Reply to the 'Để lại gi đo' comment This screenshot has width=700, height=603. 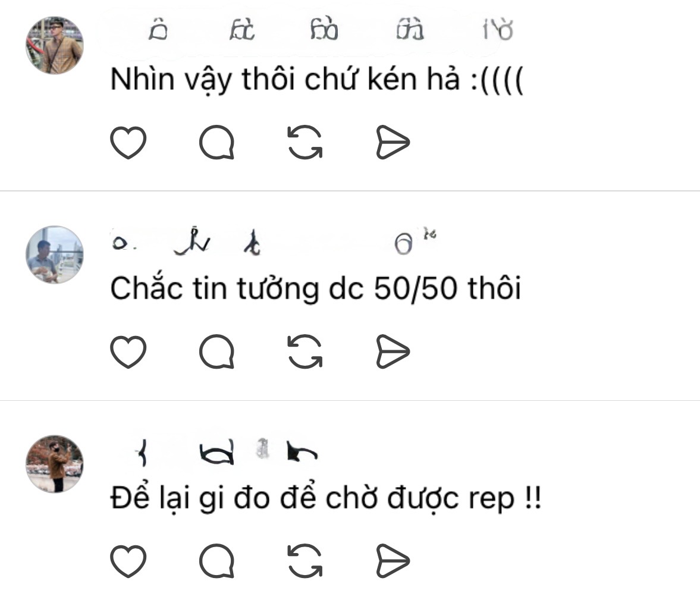click(x=216, y=561)
